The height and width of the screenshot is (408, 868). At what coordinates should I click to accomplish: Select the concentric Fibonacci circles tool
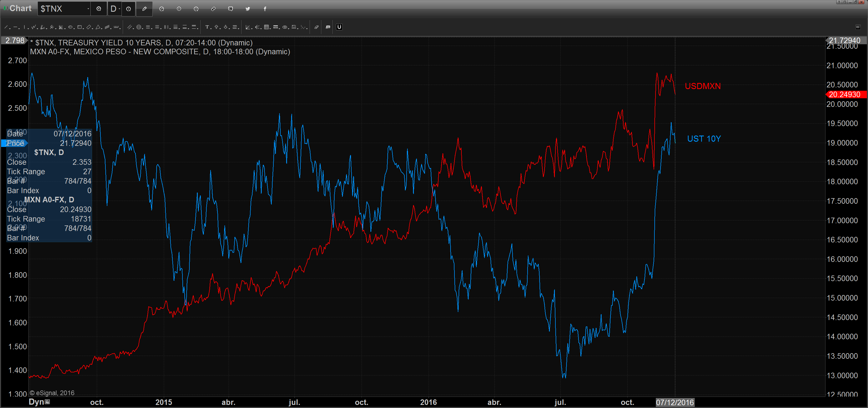coord(139,27)
